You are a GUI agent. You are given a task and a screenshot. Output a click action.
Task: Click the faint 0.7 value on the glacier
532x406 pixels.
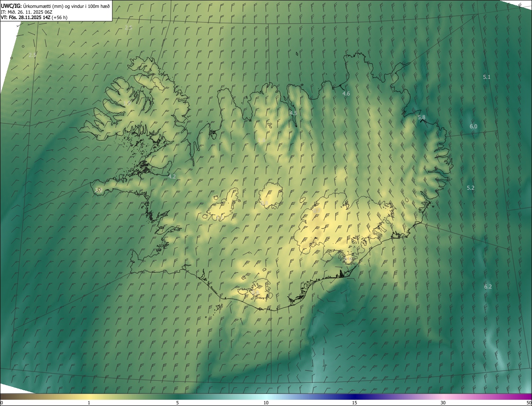pos(317,211)
